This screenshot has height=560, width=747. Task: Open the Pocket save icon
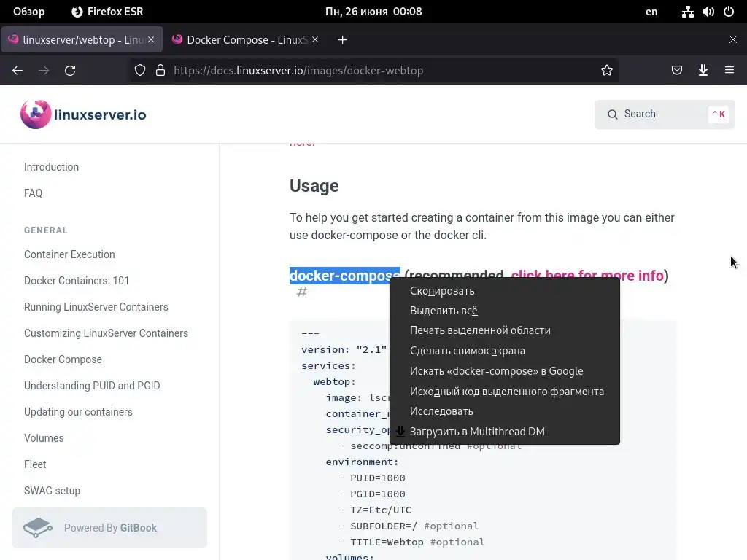pyautogui.click(x=677, y=71)
